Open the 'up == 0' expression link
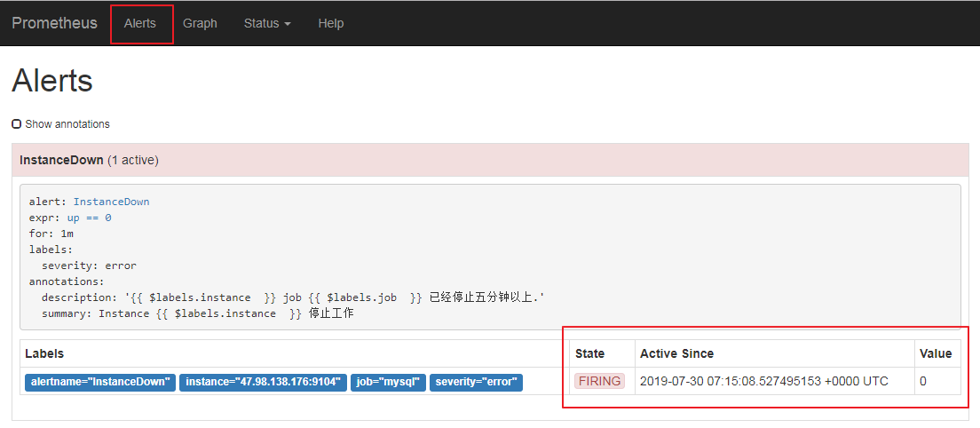 [89, 218]
